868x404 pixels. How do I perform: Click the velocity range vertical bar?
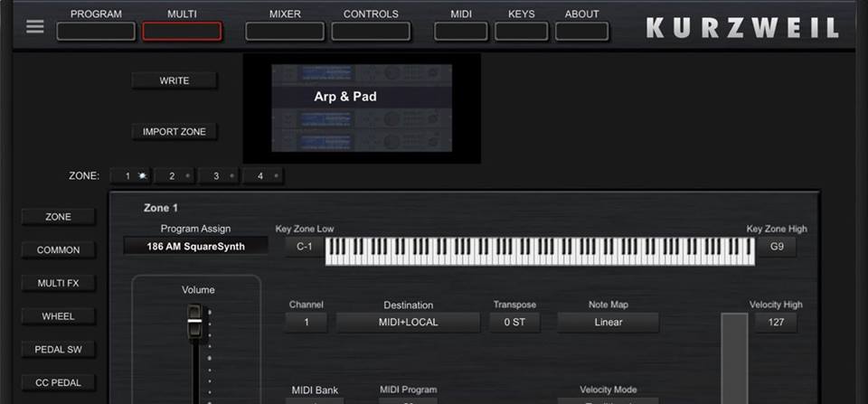[x=734, y=358]
